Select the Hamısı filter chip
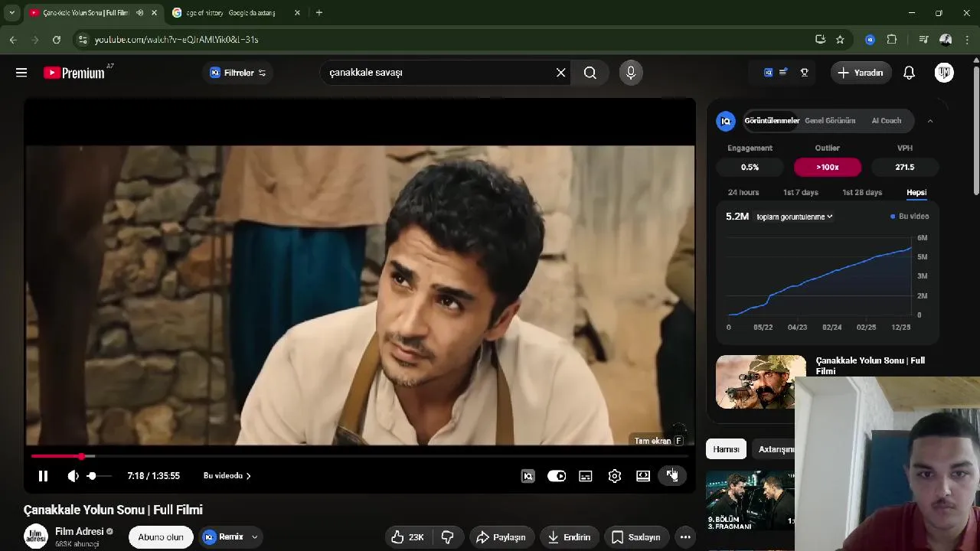 pyautogui.click(x=726, y=449)
